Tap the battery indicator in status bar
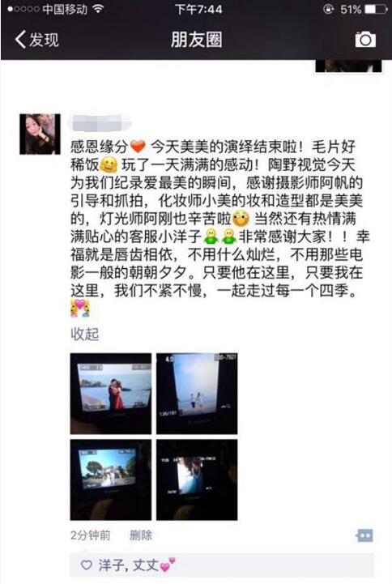392x584 pixels. click(376, 9)
